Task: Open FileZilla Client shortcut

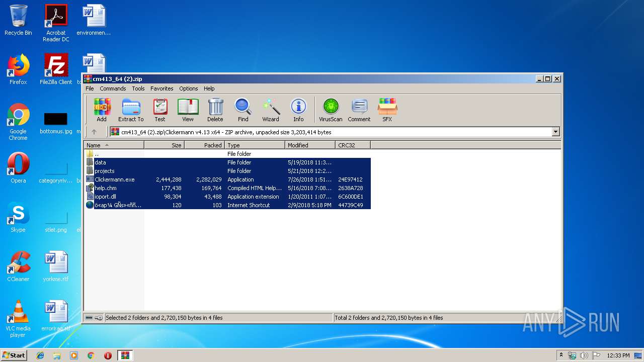Action: click(56, 69)
